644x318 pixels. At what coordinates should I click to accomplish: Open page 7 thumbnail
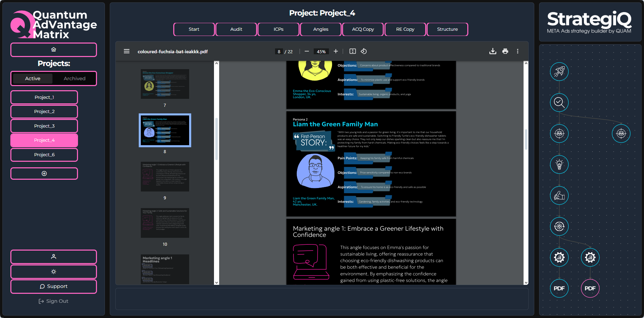tap(165, 84)
